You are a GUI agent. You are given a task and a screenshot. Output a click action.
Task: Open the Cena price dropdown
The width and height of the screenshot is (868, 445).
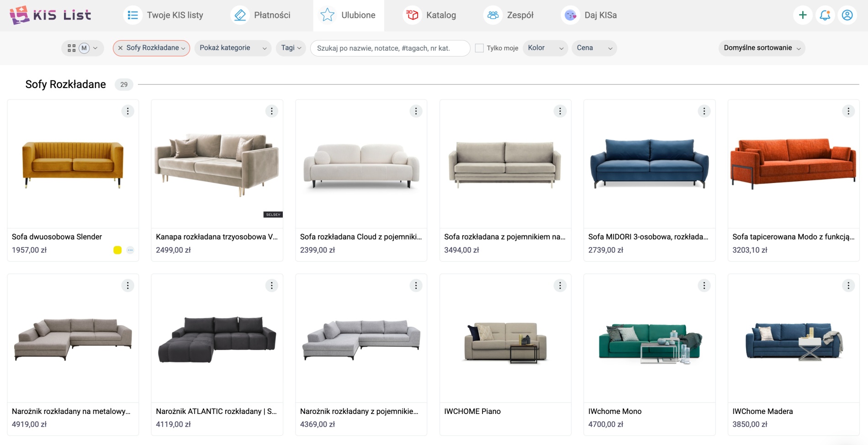point(594,48)
